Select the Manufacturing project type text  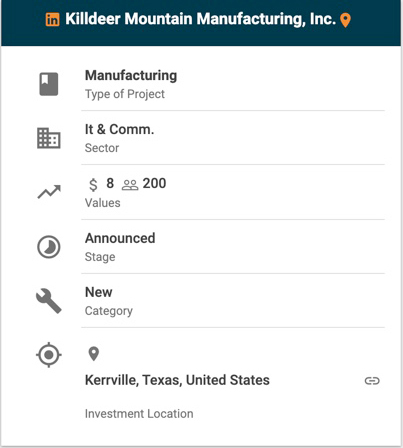tap(131, 76)
